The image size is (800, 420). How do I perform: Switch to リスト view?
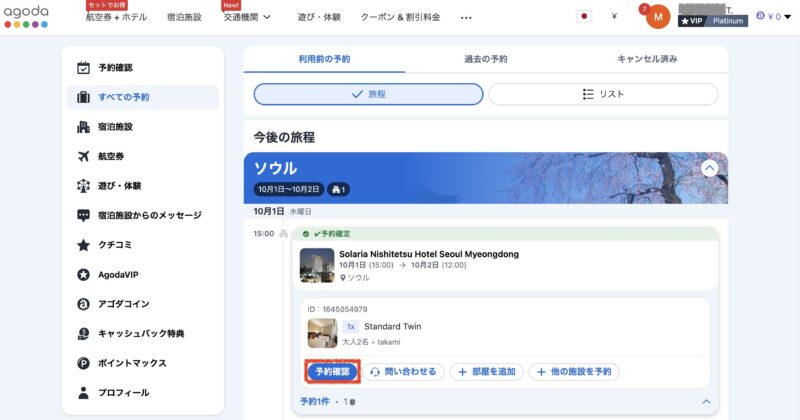(x=603, y=94)
